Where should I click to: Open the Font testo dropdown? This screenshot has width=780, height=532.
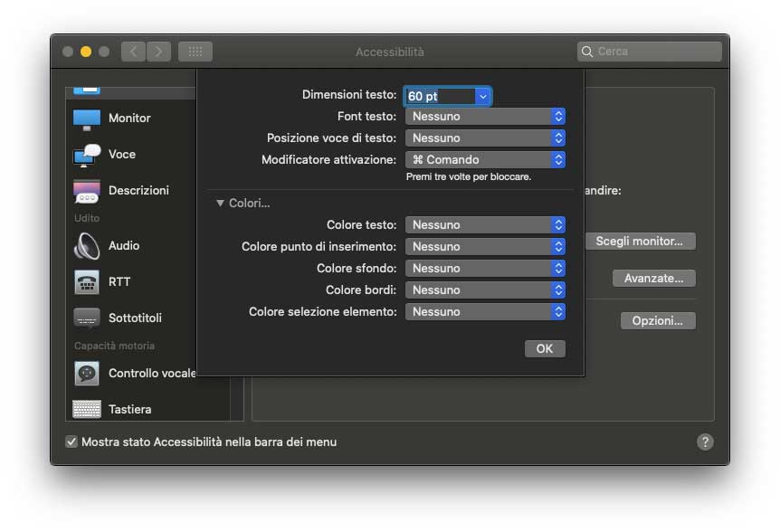[x=485, y=117]
